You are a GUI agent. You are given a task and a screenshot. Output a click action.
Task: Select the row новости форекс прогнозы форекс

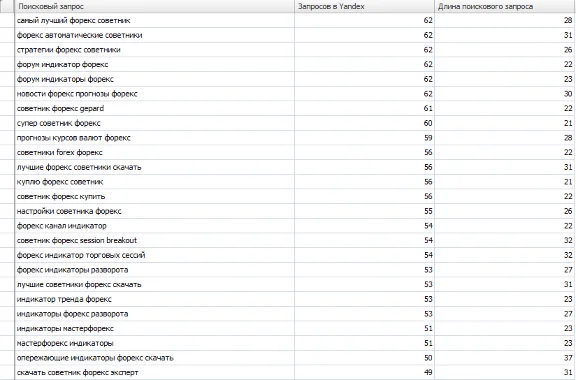288,94
